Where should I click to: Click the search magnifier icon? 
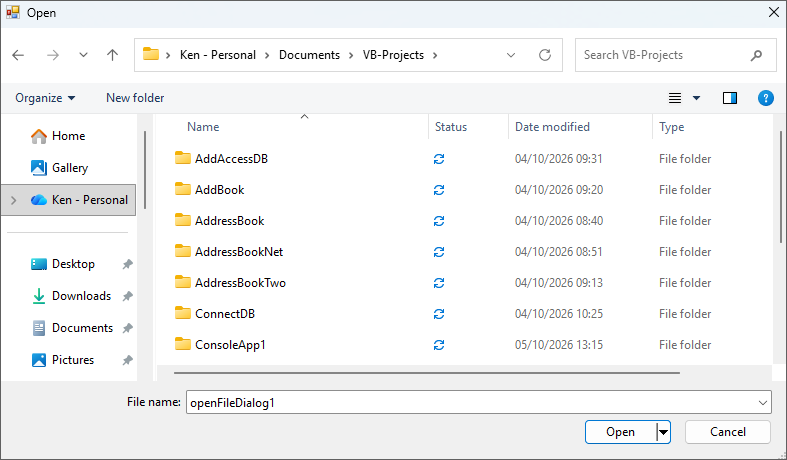tap(756, 55)
